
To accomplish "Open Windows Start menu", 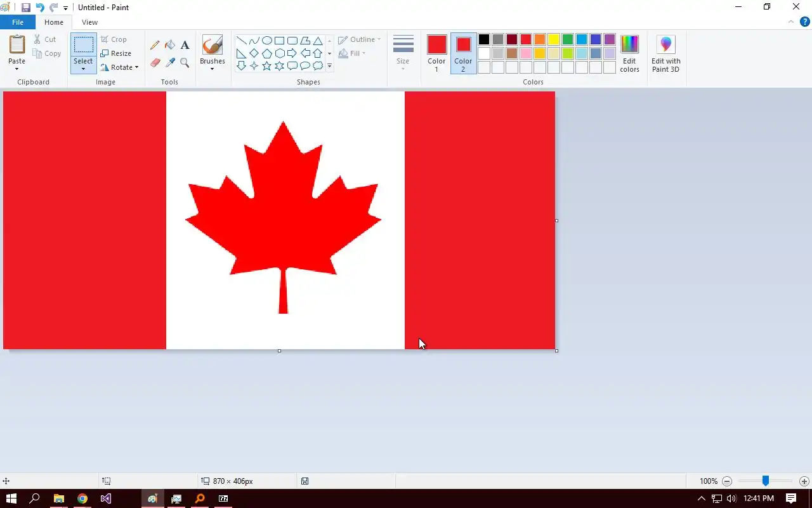I will point(11,498).
